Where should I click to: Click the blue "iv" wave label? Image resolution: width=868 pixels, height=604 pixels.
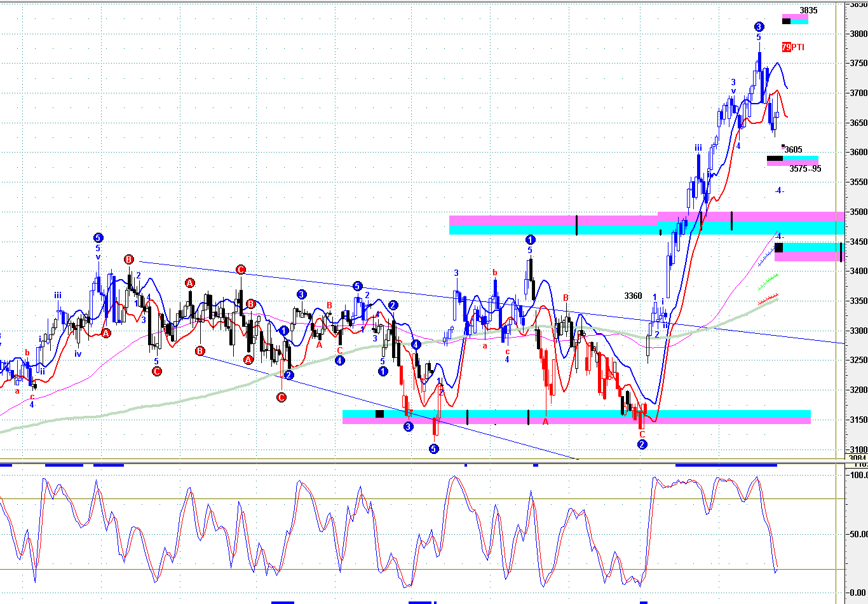(x=78, y=353)
